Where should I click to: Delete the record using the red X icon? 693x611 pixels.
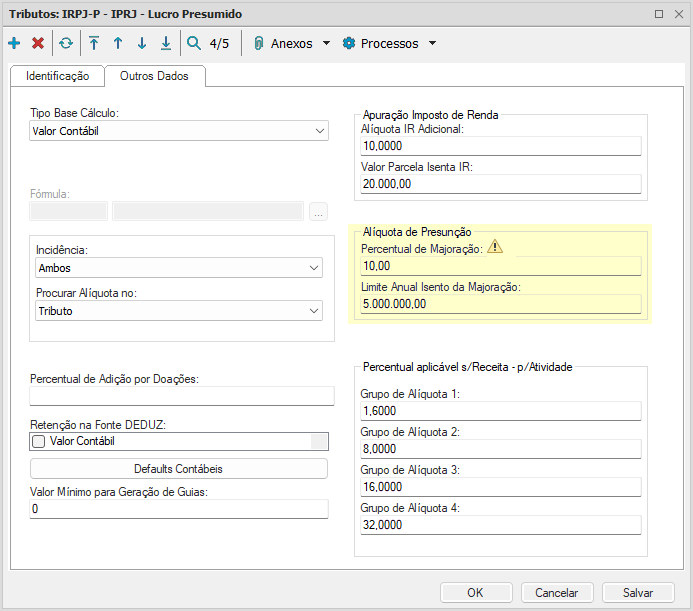[x=38, y=43]
